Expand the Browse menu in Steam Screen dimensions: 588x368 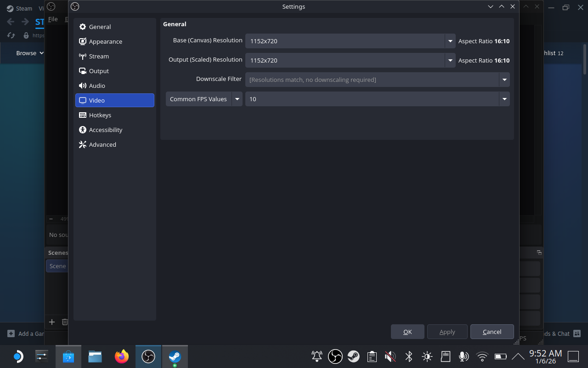coord(28,53)
